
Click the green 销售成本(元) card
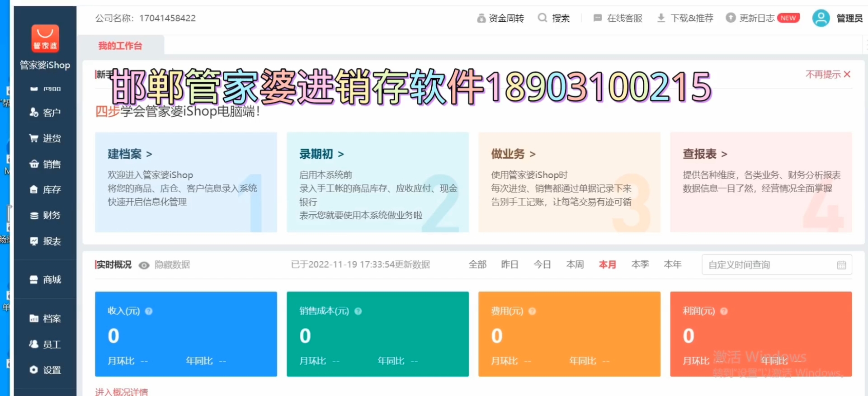pos(377,334)
